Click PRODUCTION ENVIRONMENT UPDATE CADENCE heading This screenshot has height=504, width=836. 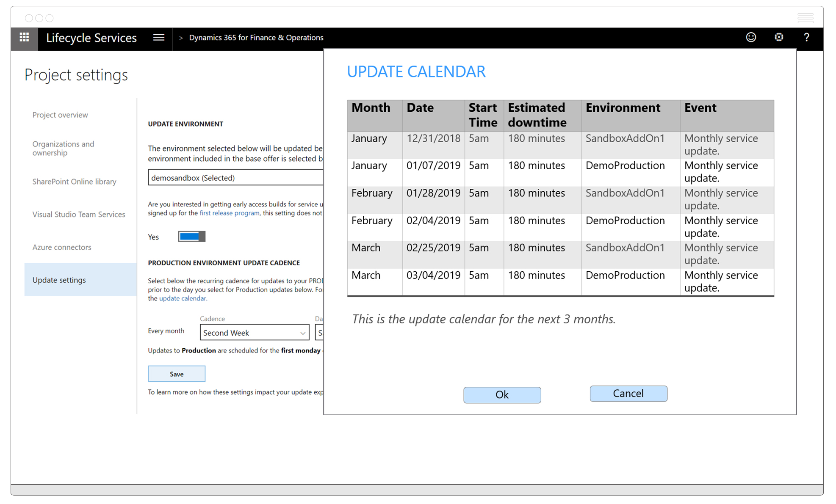[x=224, y=263]
